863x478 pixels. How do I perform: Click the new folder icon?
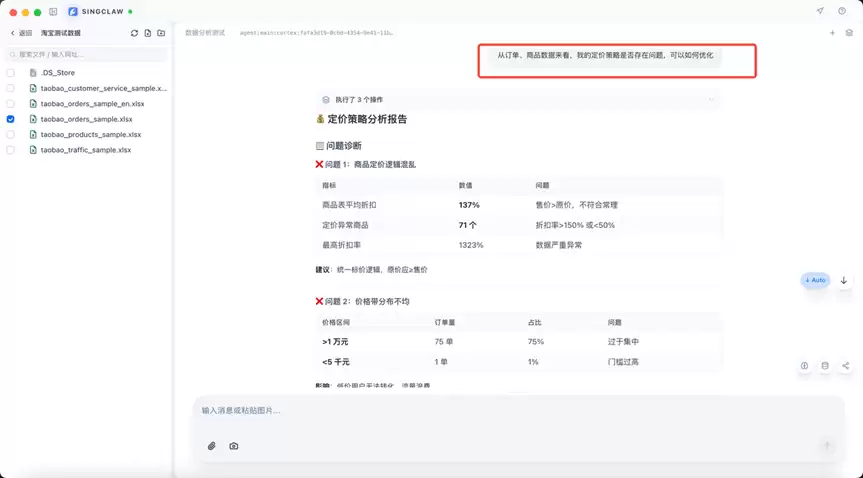(161, 33)
